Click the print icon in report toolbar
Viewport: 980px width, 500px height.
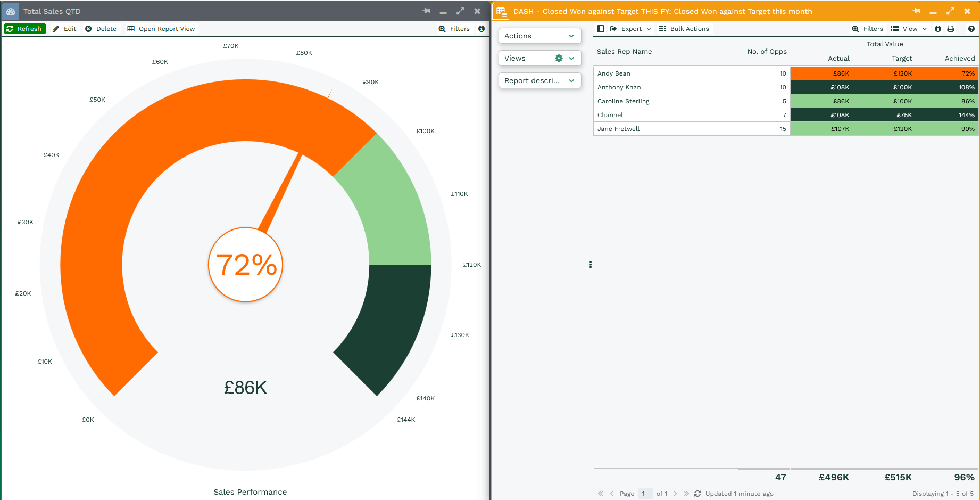(951, 29)
